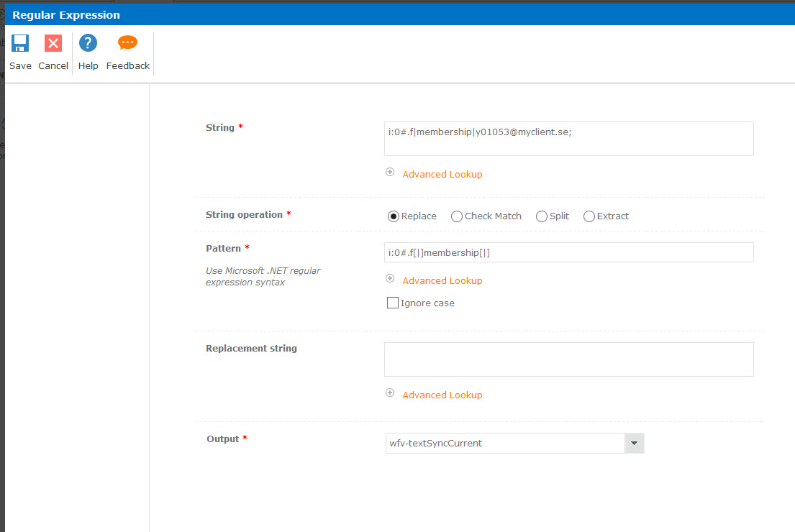This screenshot has width=795, height=532.
Task: Select the Extract radio option
Action: [x=589, y=216]
